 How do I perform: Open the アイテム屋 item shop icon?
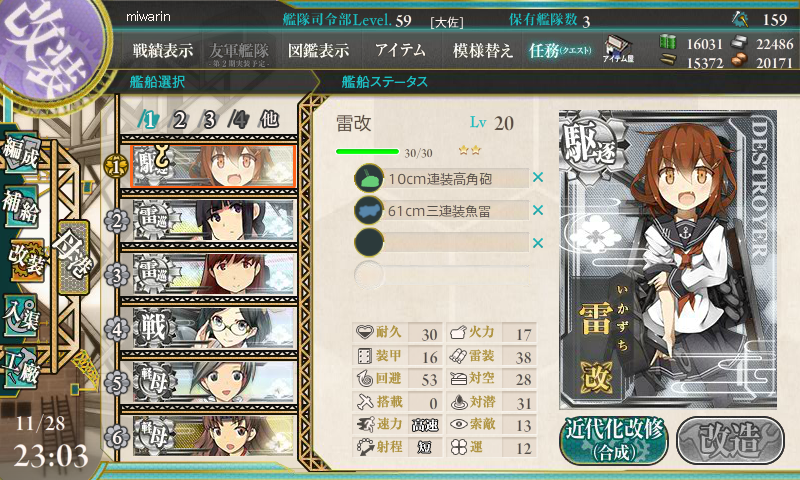tap(618, 49)
